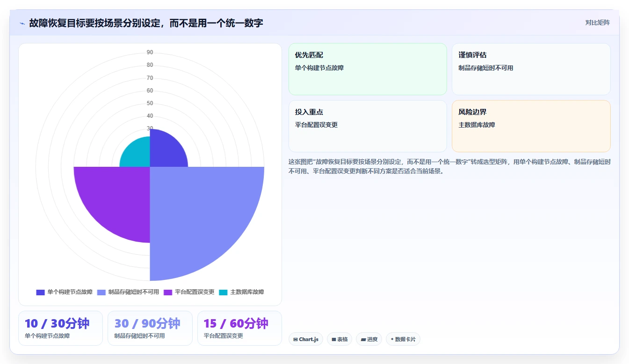
Task: Click the Chart.js tag
Action: 306,339
